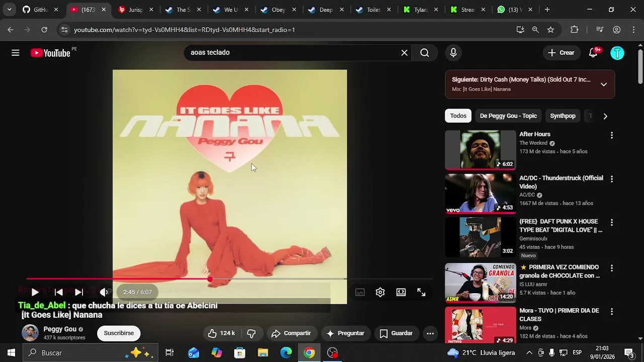Image resolution: width=644 pixels, height=362 pixels.
Task: Open Peggy Gou channel name link
Action: point(60,329)
